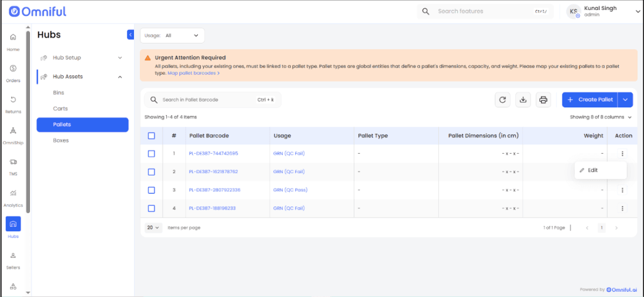
Task: Click the Create Pallet button
Action: tap(589, 100)
